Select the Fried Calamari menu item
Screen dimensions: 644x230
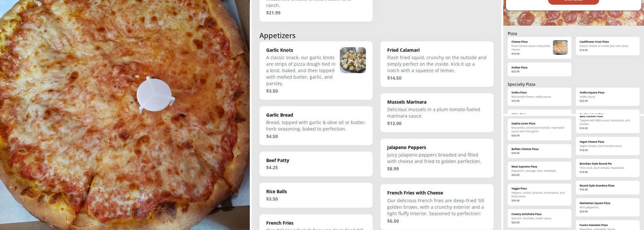(437, 64)
